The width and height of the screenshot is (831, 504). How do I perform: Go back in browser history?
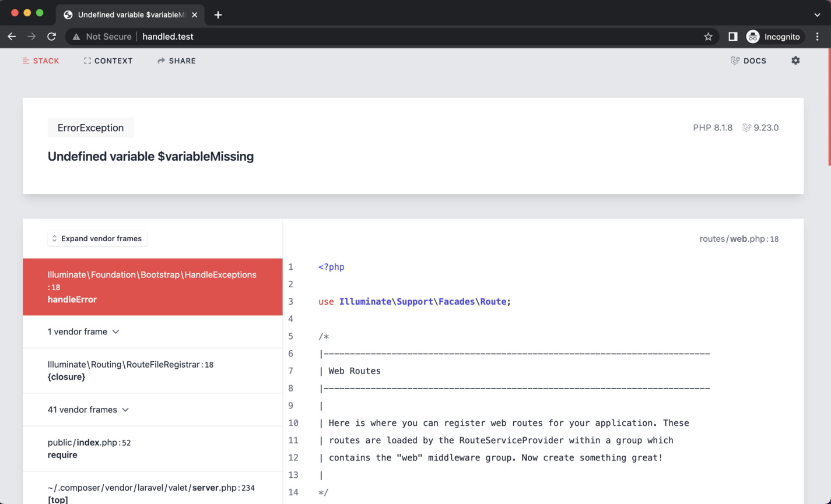pos(12,37)
